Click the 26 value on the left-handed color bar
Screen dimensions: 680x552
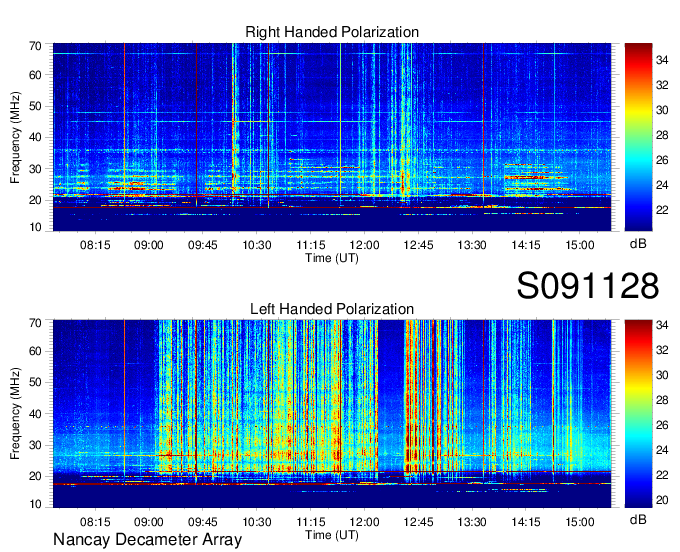click(x=662, y=425)
